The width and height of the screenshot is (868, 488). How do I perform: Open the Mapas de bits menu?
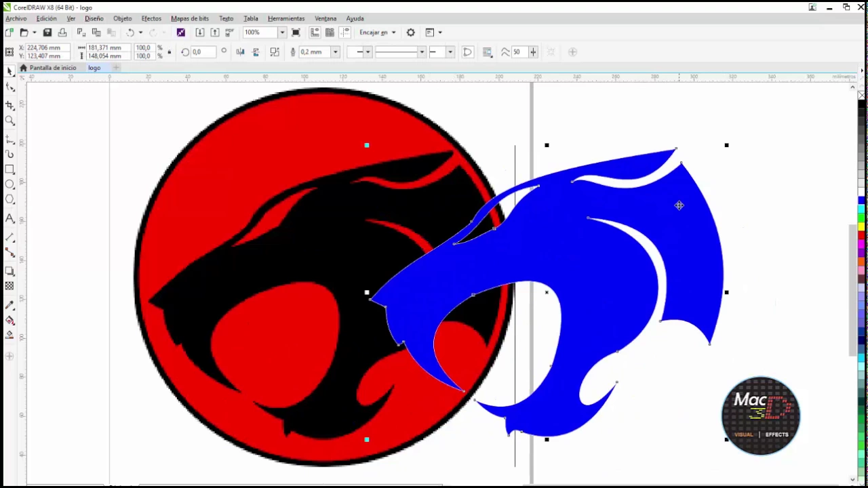click(x=190, y=18)
